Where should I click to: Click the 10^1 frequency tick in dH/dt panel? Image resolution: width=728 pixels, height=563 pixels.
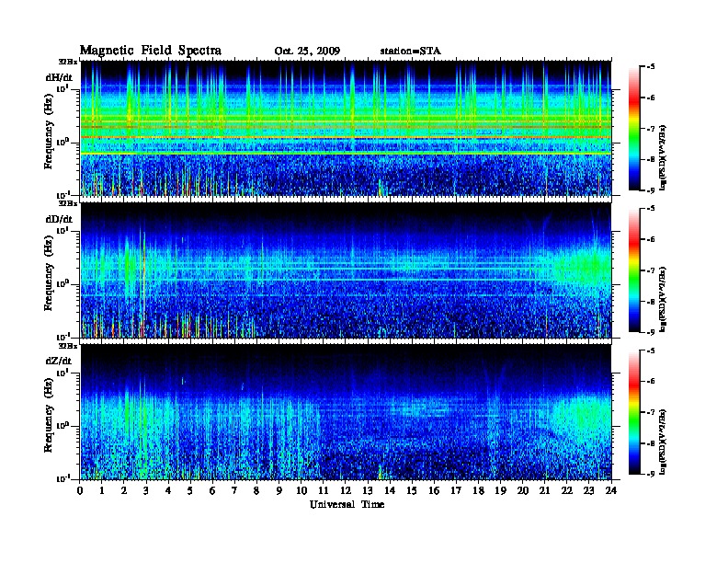pyautogui.click(x=63, y=88)
